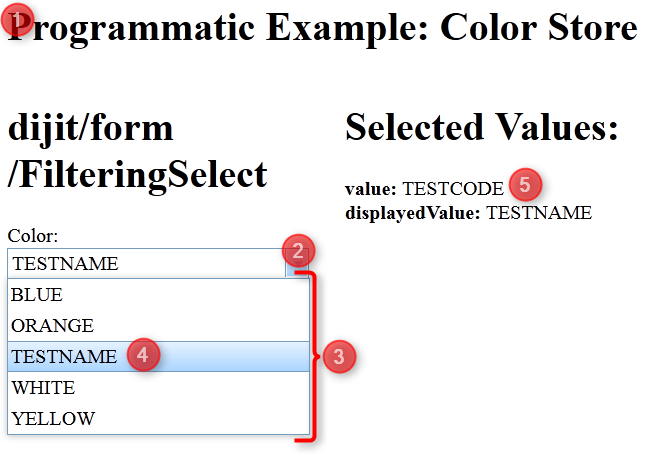This screenshot has height=460, width=653.
Task: Choose YELLOW in the dropdown menu
Action: (158, 418)
